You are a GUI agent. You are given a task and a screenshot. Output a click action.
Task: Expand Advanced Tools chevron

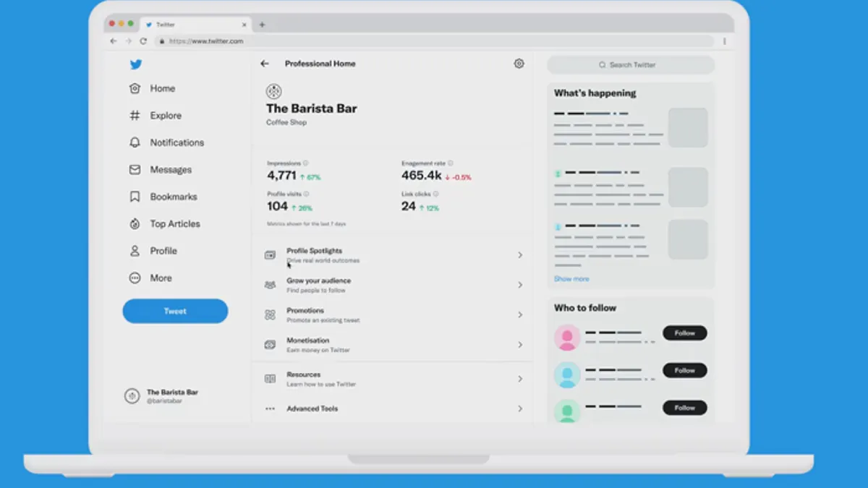pyautogui.click(x=520, y=408)
